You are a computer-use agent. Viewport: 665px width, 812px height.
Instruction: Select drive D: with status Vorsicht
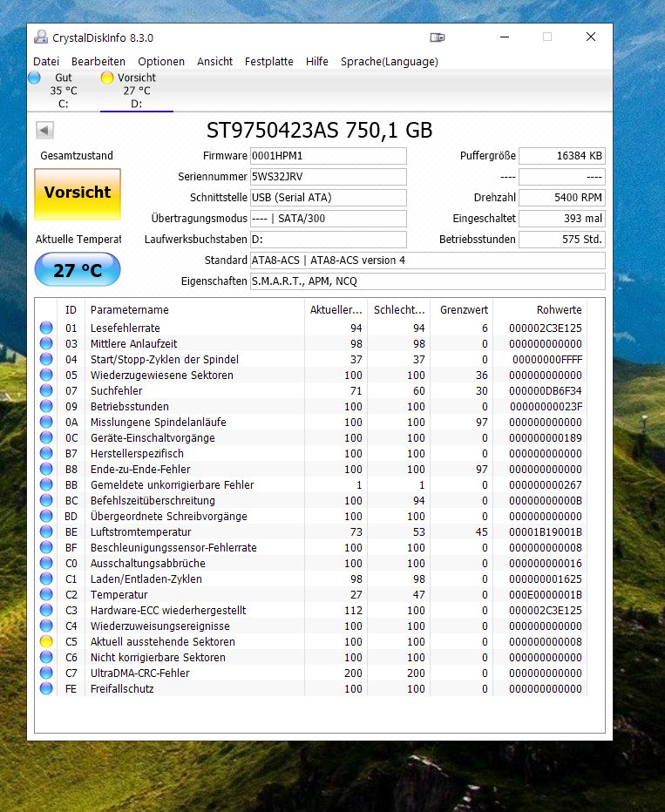(136, 91)
